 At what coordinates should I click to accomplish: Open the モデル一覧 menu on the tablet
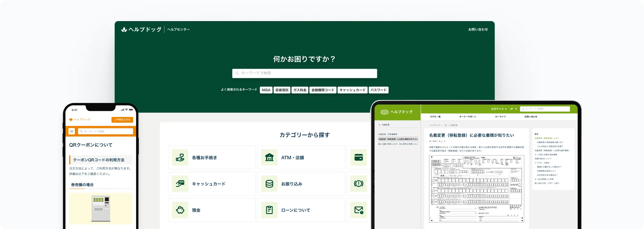435,117
